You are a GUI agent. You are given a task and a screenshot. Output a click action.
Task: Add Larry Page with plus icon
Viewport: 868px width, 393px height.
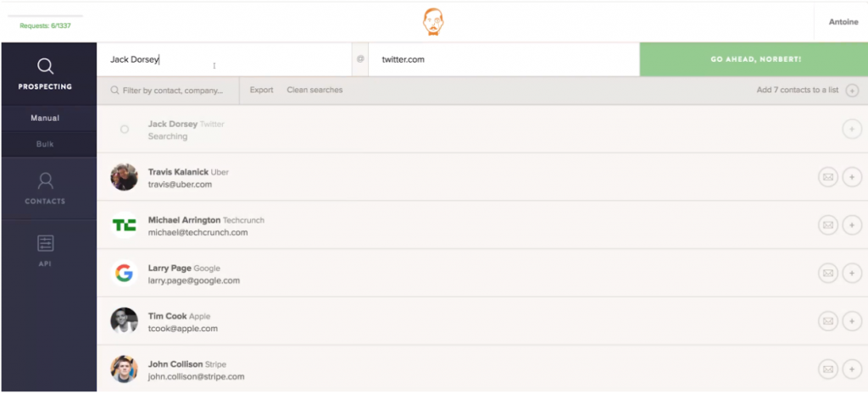click(852, 274)
